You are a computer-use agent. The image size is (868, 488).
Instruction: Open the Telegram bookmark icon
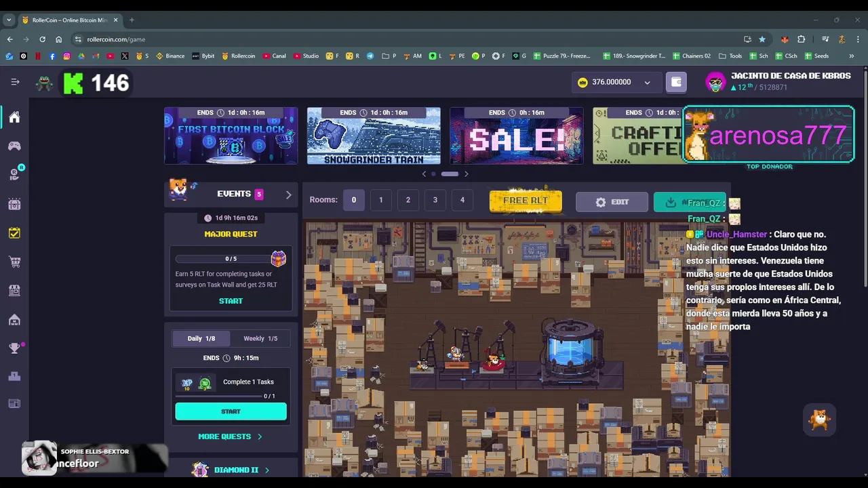370,56
